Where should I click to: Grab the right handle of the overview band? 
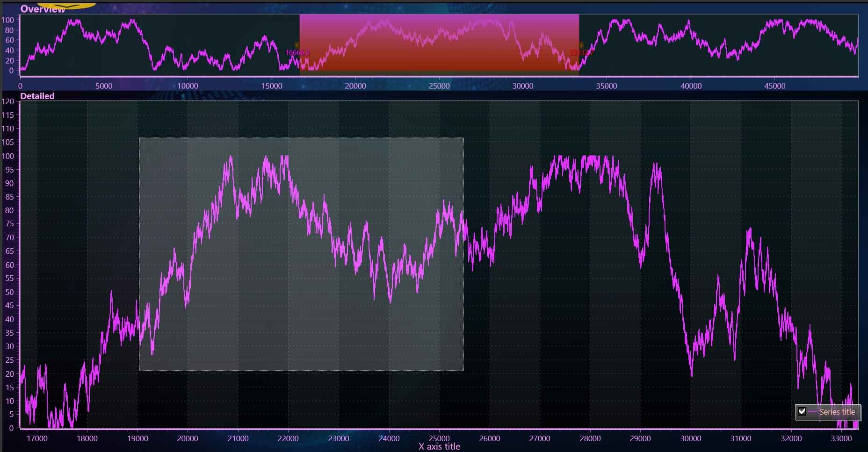tap(581, 45)
